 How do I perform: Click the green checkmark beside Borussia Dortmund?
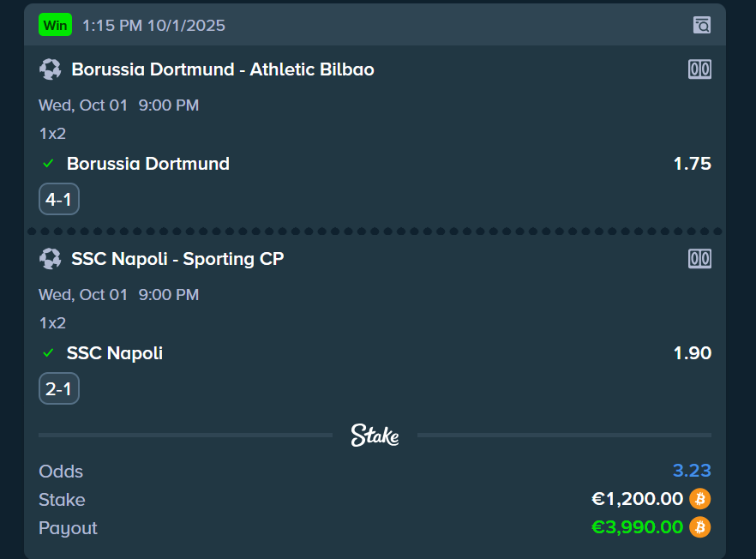[x=48, y=164]
